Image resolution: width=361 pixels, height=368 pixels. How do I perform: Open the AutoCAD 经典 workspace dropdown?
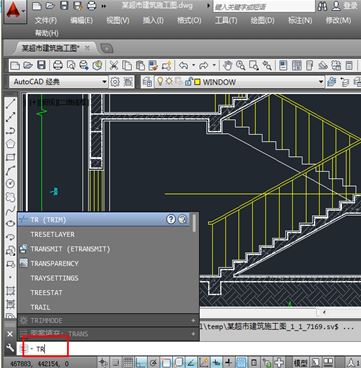[105, 82]
